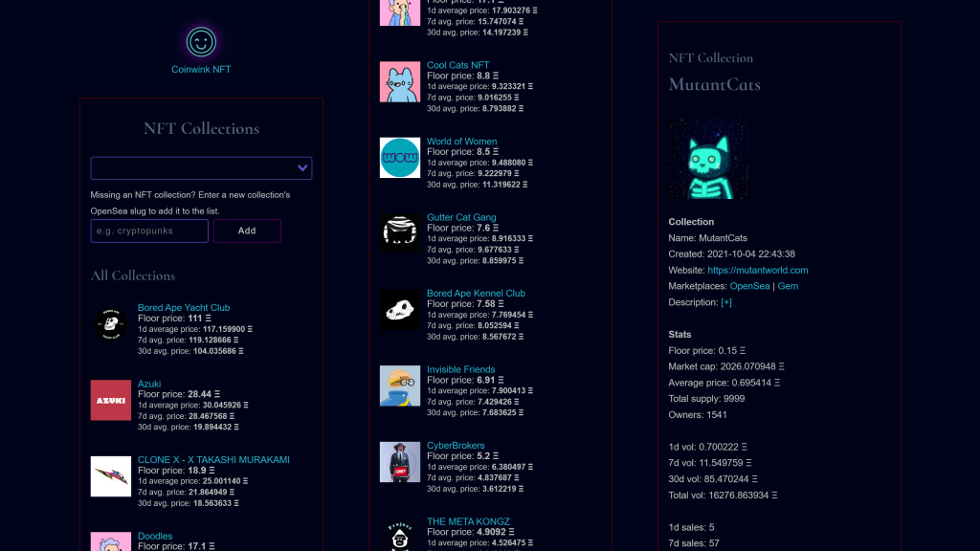The height and width of the screenshot is (551, 980).
Task: Click the CyberBrokers thumbnail
Action: pyautogui.click(x=400, y=462)
